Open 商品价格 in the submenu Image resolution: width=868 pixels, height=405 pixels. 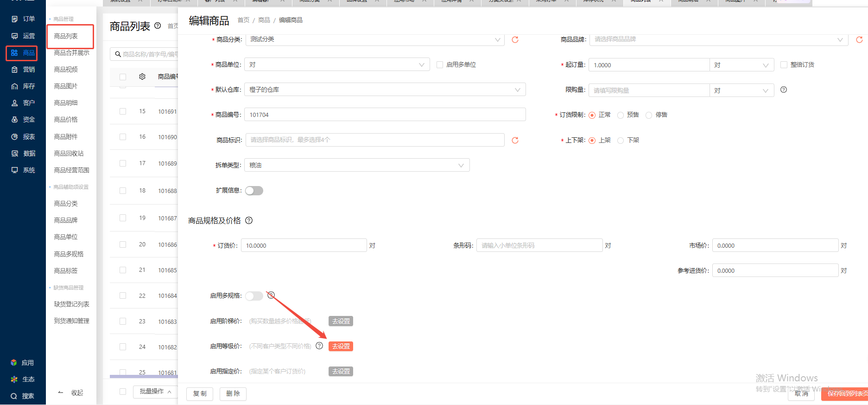66,120
